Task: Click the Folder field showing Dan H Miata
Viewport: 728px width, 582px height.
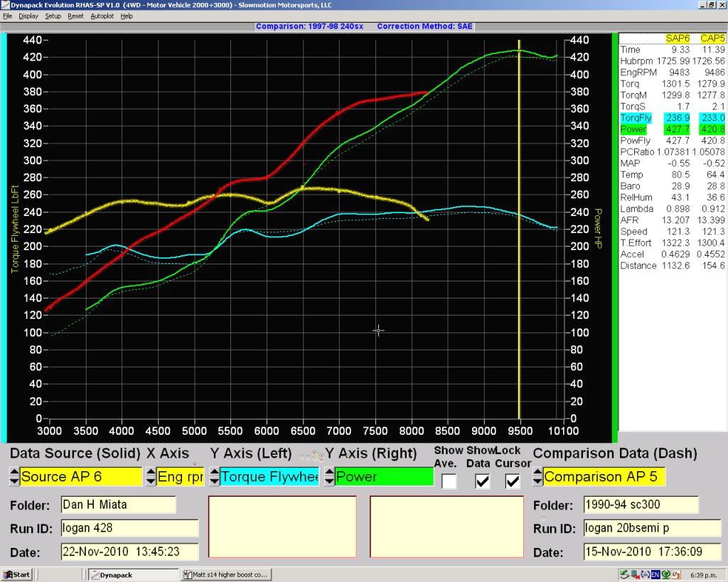Action: click(119, 505)
